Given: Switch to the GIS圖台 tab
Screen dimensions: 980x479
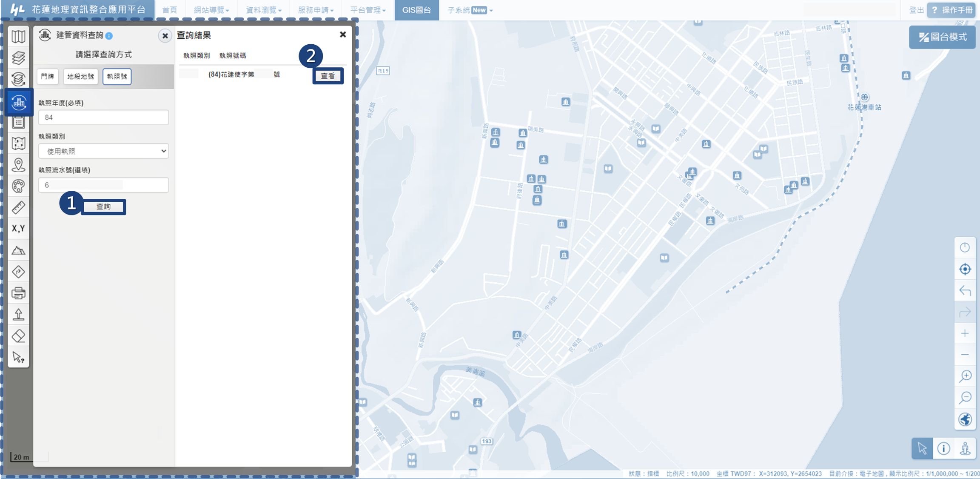Looking at the screenshot, I should click(416, 10).
